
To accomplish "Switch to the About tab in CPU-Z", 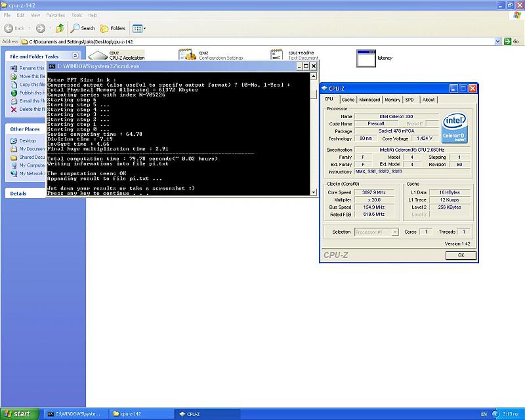I will pos(429,100).
